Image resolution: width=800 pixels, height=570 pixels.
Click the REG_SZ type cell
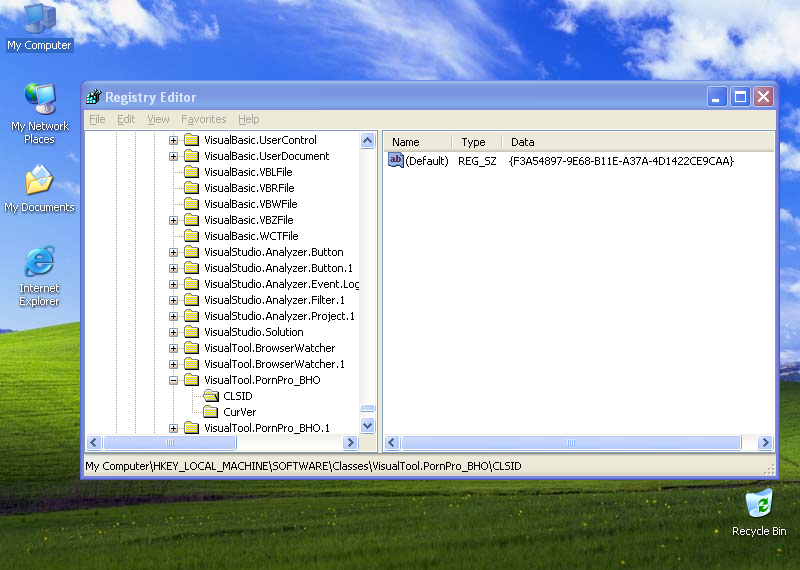coord(477,161)
